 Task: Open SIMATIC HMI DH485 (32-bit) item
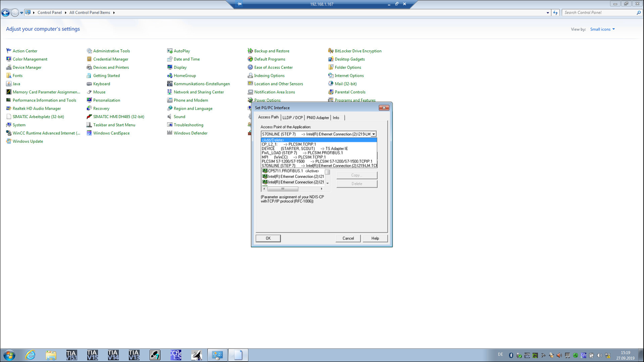coord(115,117)
